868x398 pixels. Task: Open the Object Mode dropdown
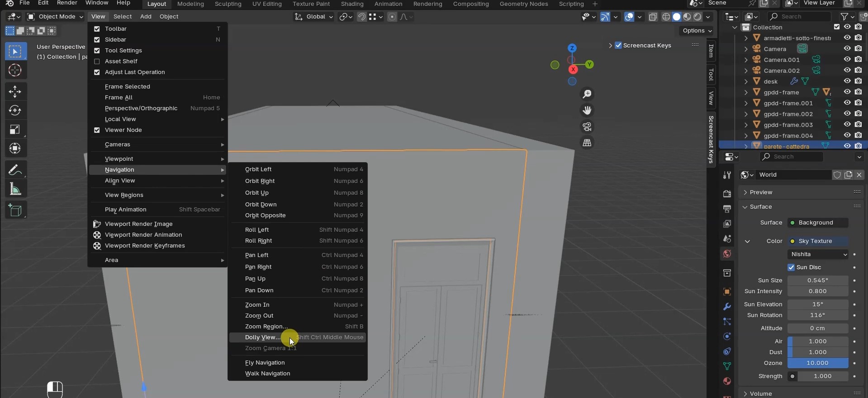tap(55, 17)
